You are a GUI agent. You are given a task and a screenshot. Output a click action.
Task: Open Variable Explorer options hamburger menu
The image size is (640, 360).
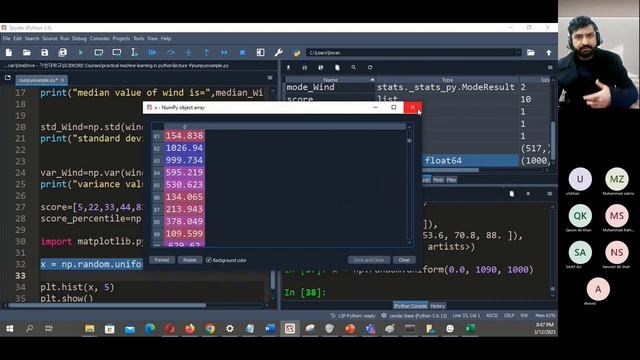[x=550, y=67]
